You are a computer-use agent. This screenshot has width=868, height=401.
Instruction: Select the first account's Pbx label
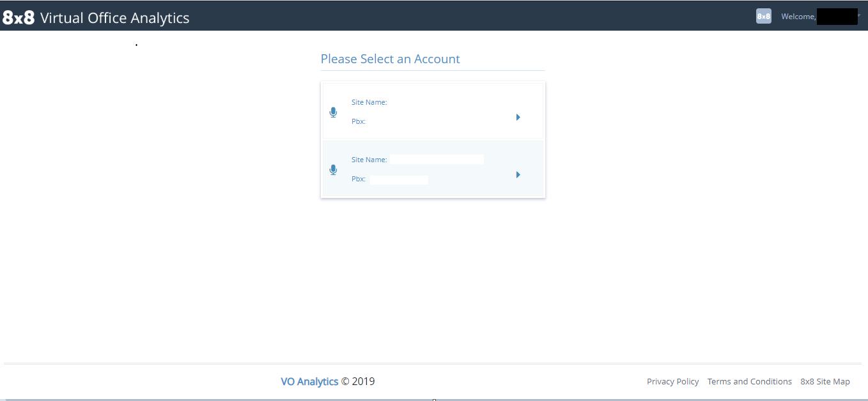[x=359, y=121]
